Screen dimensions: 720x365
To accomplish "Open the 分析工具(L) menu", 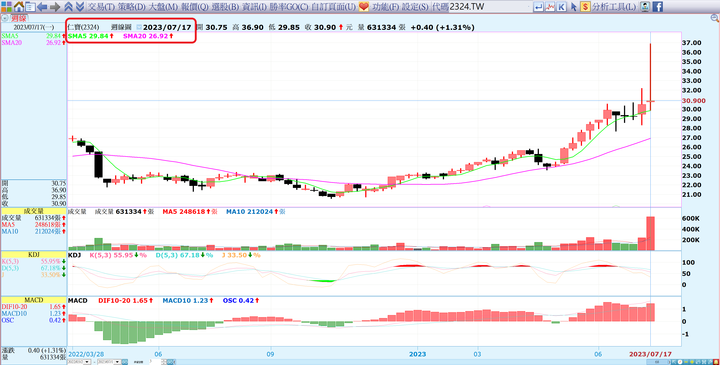I will [x=614, y=6].
